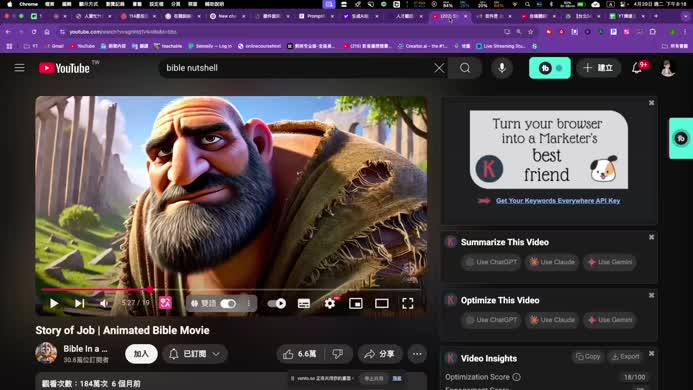
Task: Go back in Chrome
Action: click(x=8, y=32)
